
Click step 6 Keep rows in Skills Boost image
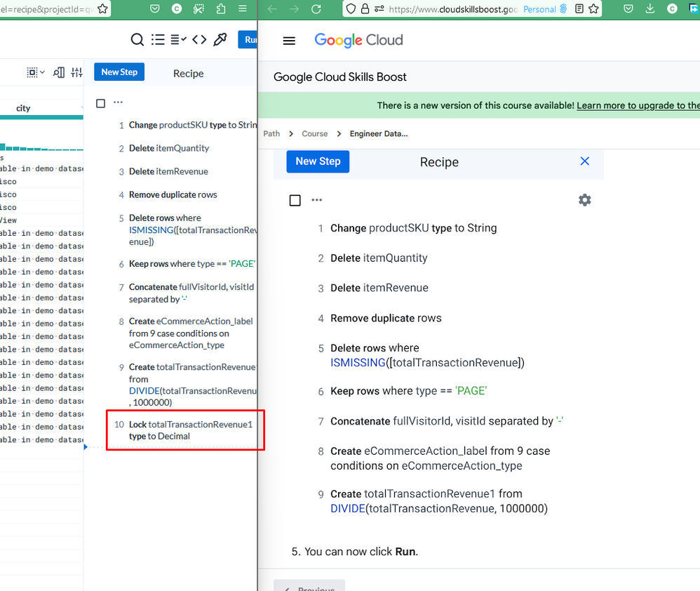click(x=408, y=391)
